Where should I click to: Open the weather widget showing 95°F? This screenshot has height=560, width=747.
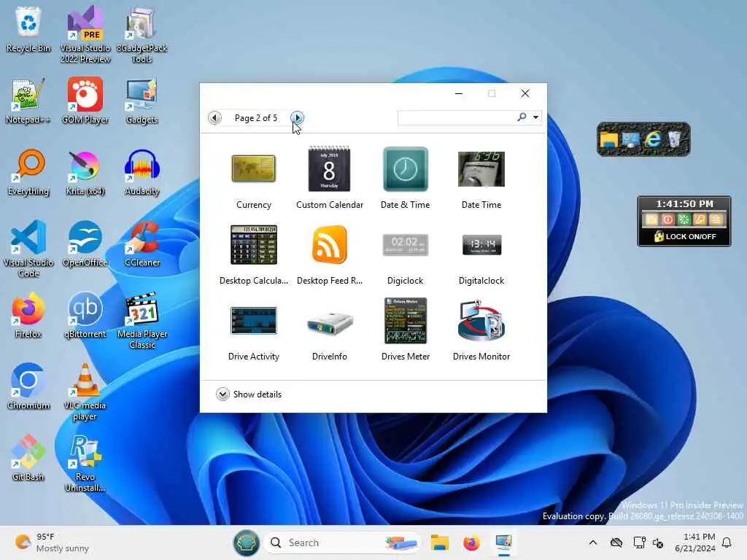(x=52, y=542)
